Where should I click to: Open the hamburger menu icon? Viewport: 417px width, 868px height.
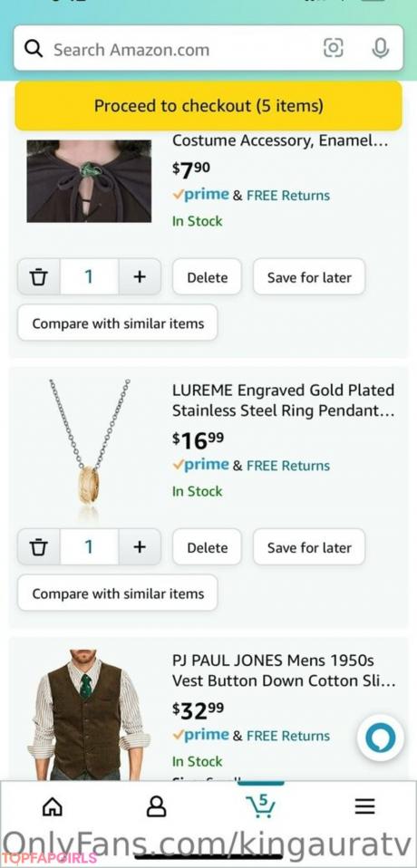(x=364, y=806)
